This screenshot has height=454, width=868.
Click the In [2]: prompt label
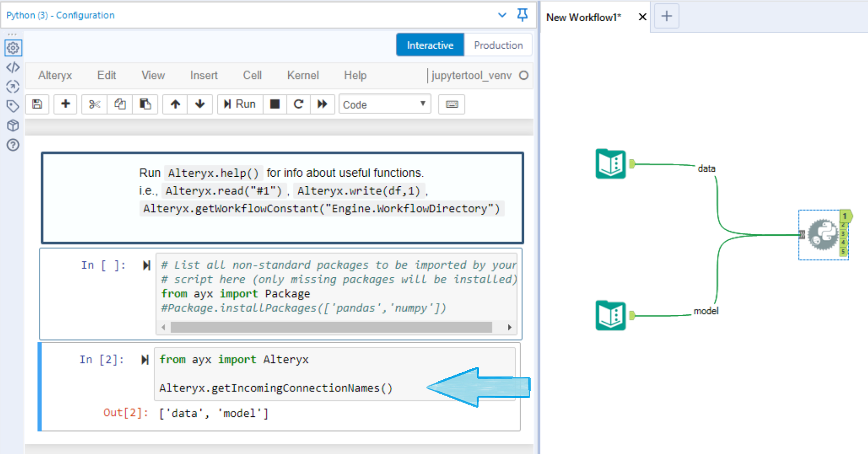tap(102, 360)
